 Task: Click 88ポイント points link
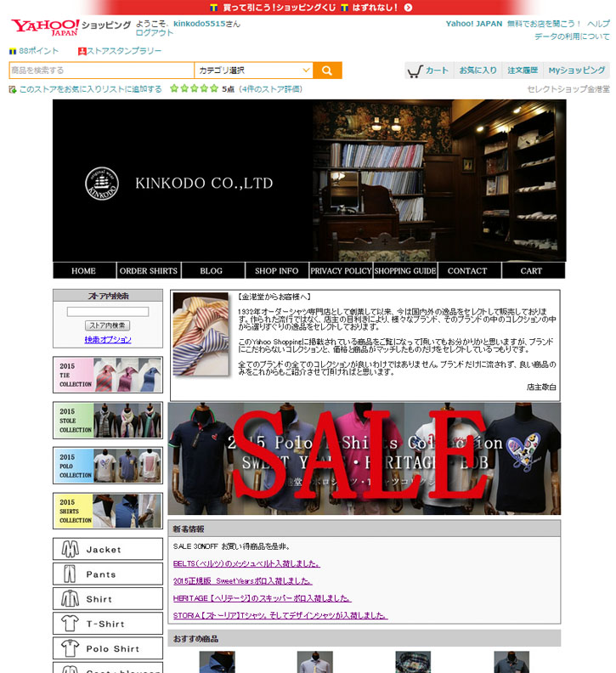pyautogui.click(x=38, y=51)
